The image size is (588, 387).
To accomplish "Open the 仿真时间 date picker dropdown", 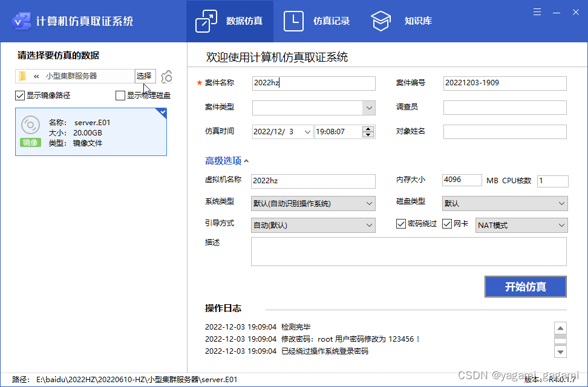I will coord(307,132).
